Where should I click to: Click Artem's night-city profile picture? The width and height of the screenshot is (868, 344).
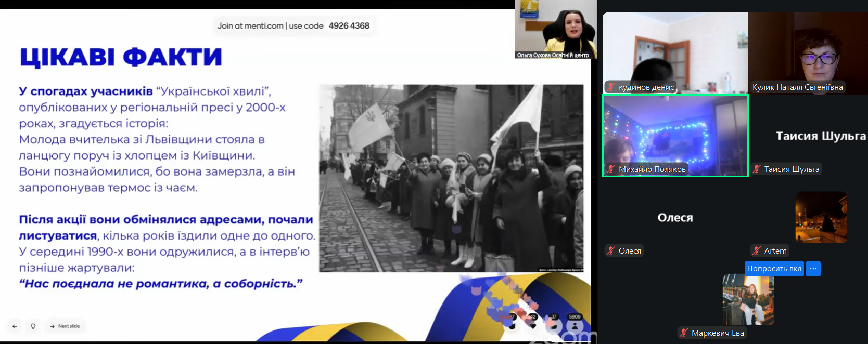pos(821,217)
